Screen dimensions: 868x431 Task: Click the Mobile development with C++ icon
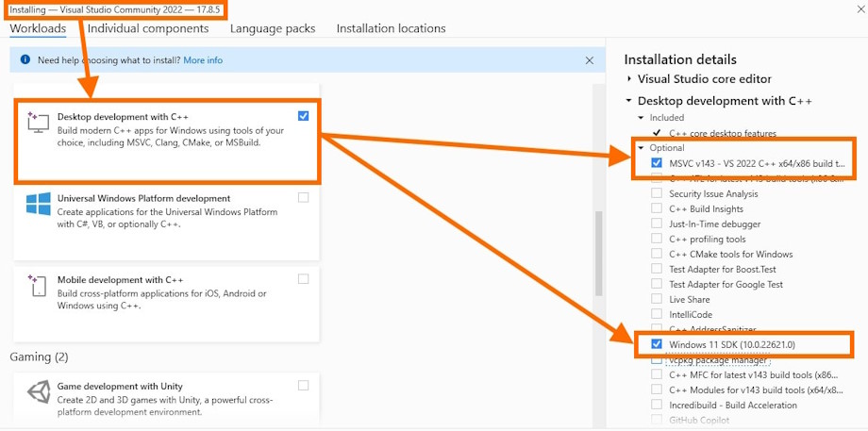click(x=38, y=285)
